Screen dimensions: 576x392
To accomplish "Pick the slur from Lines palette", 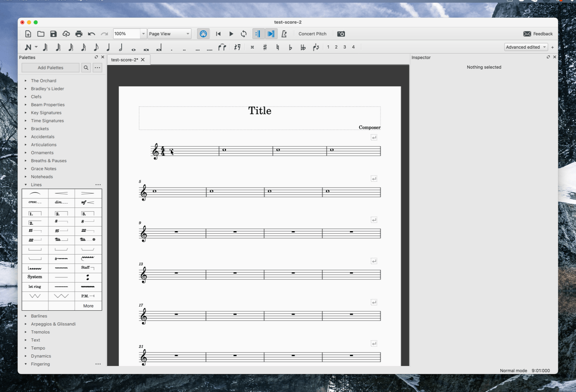I will point(35,193).
